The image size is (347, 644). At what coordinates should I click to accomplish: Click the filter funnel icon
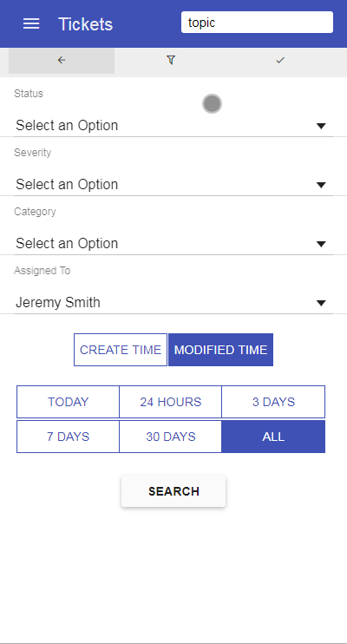(171, 61)
